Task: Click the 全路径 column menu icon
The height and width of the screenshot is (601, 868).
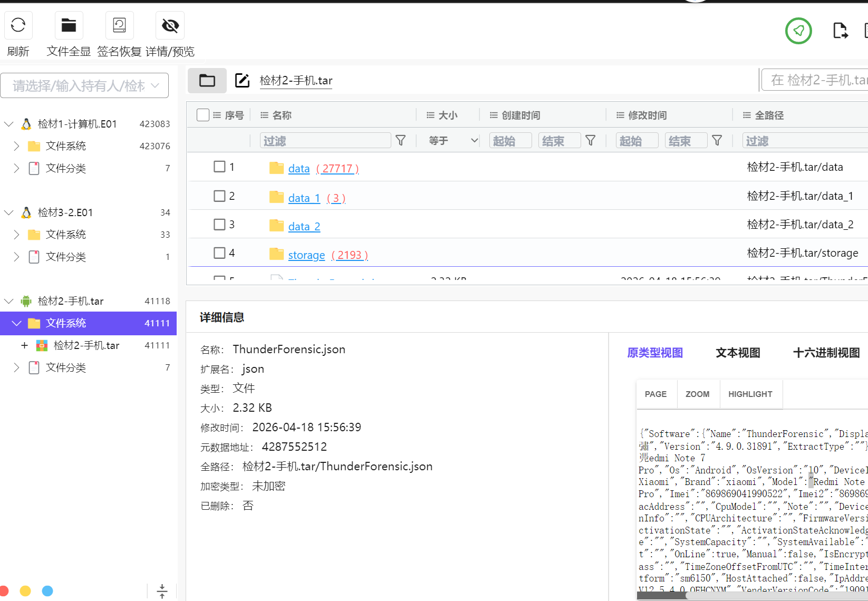Action: 747,115
